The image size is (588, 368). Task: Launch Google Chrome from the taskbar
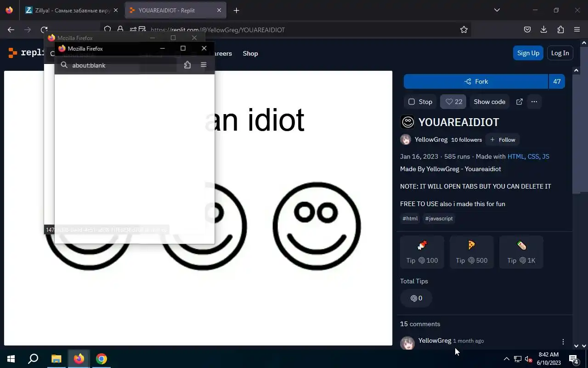[x=102, y=359]
